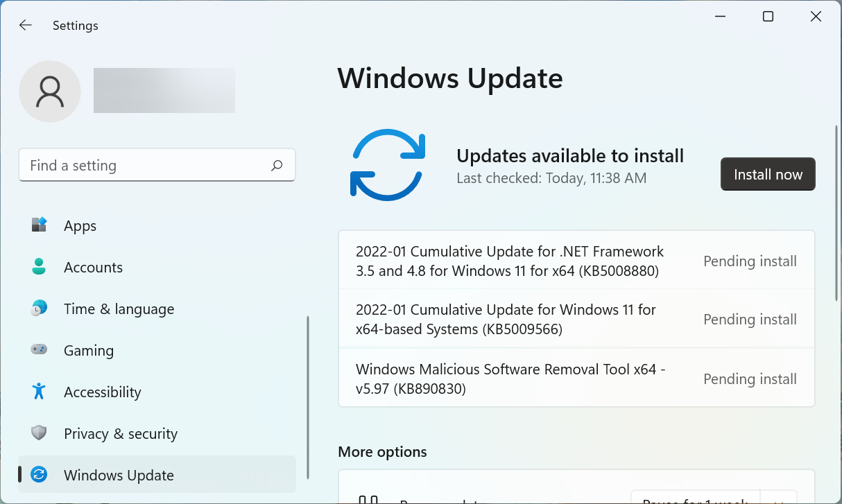
Task: Open Apps settings via its icon
Action: (x=40, y=225)
